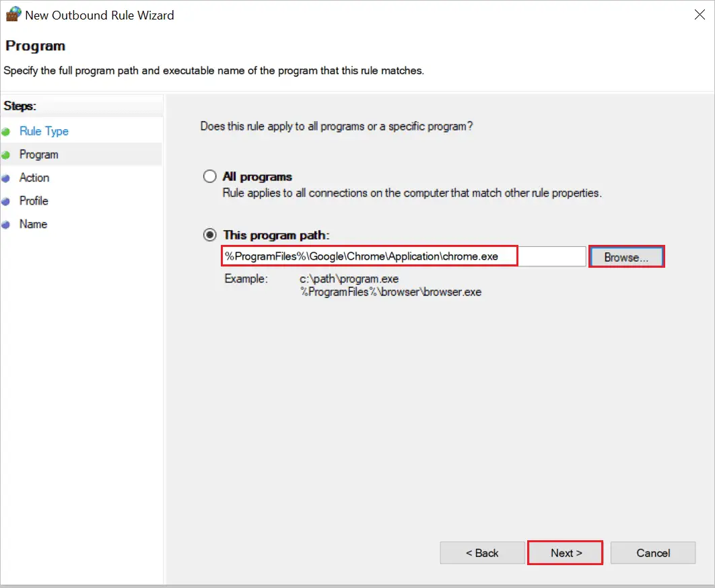Select the Action step in the sidebar
Image resolution: width=715 pixels, height=588 pixels.
35,178
